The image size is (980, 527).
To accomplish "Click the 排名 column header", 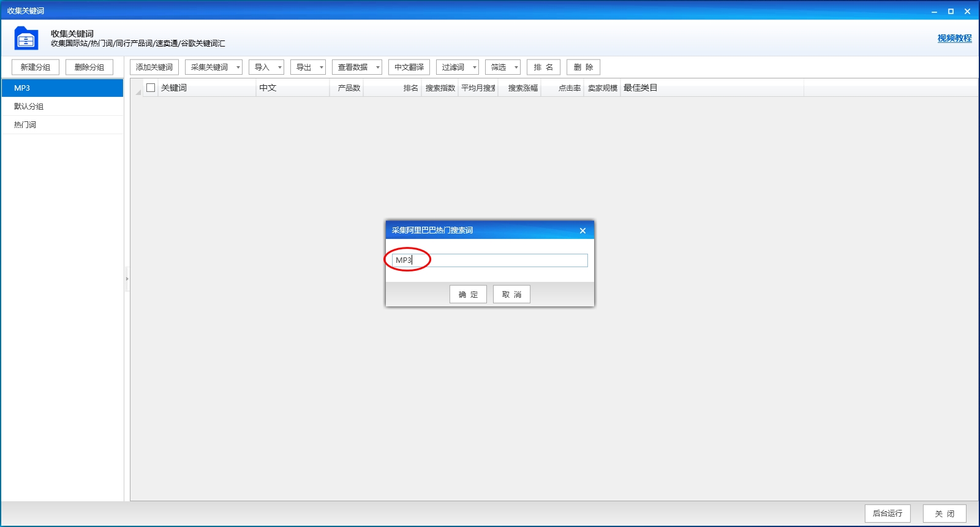I will click(x=393, y=88).
